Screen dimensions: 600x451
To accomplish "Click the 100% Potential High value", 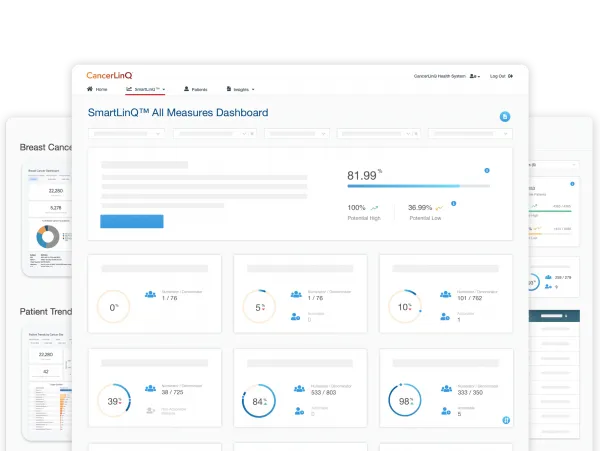I will point(356,207).
